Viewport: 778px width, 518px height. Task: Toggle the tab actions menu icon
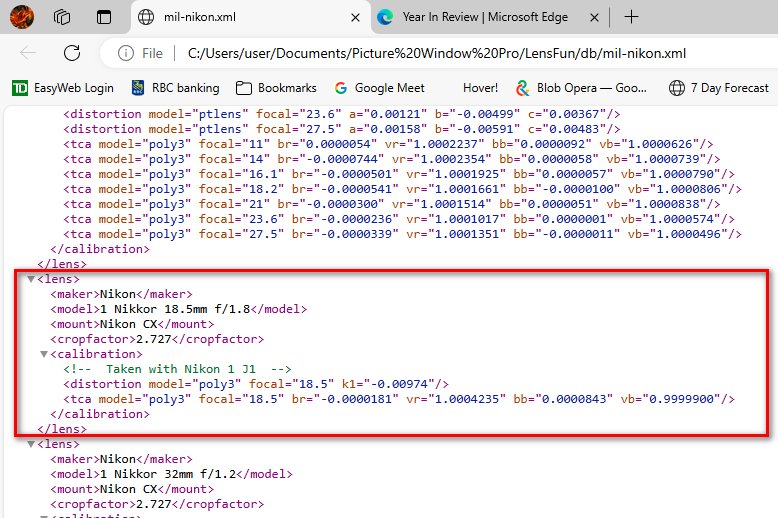pyautogui.click(x=104, y=17)
